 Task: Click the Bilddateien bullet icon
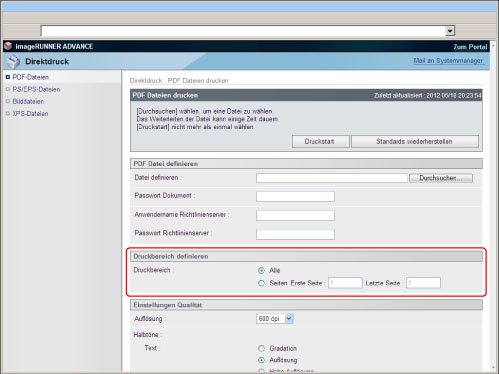tap(8, 101)
